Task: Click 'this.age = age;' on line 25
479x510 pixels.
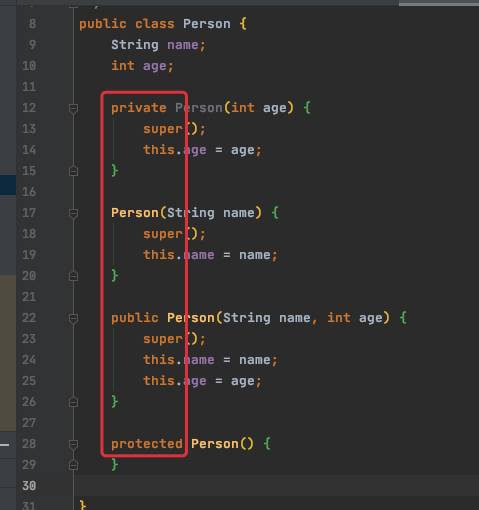Action: point(202,381)
